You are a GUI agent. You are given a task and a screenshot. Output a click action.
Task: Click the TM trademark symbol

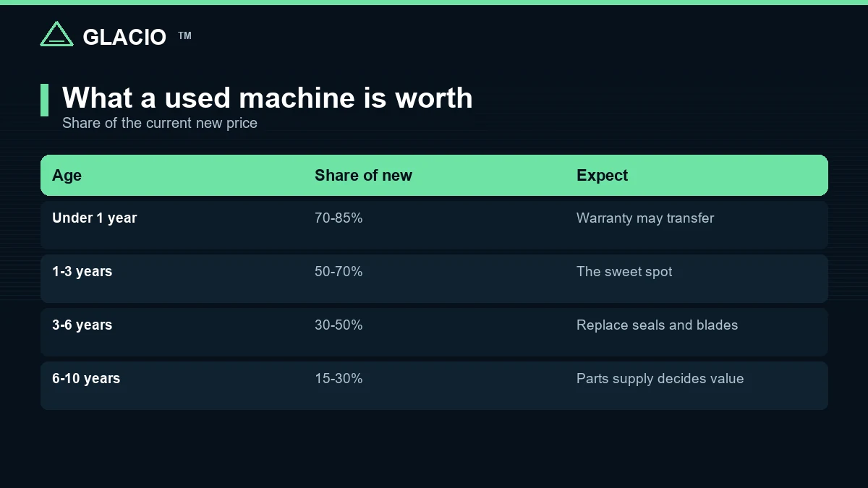pyautogui.click(x=185, y=35)
